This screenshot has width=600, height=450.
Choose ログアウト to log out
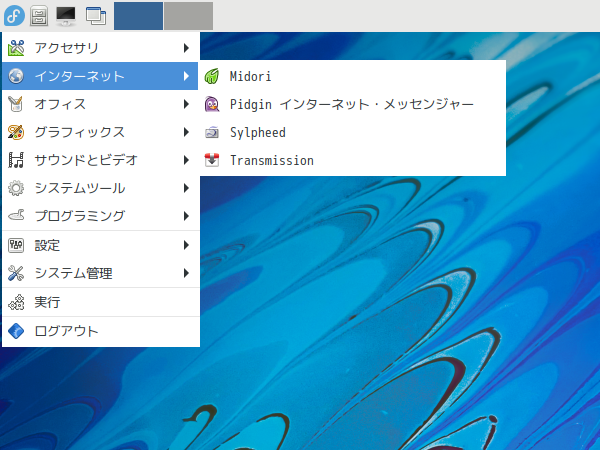tap(101, 331)
